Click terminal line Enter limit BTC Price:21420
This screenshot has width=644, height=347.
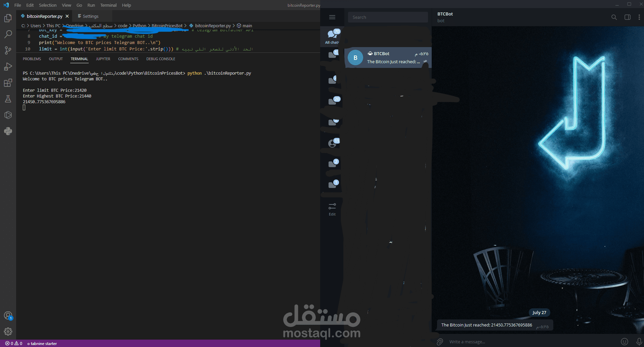click(55, 90)
